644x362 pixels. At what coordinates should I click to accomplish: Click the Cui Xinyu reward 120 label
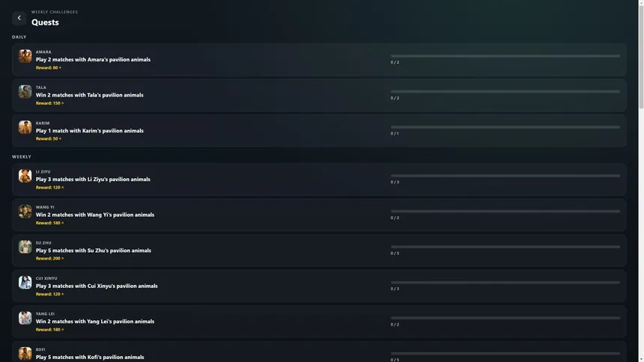[x=49, y=294]
